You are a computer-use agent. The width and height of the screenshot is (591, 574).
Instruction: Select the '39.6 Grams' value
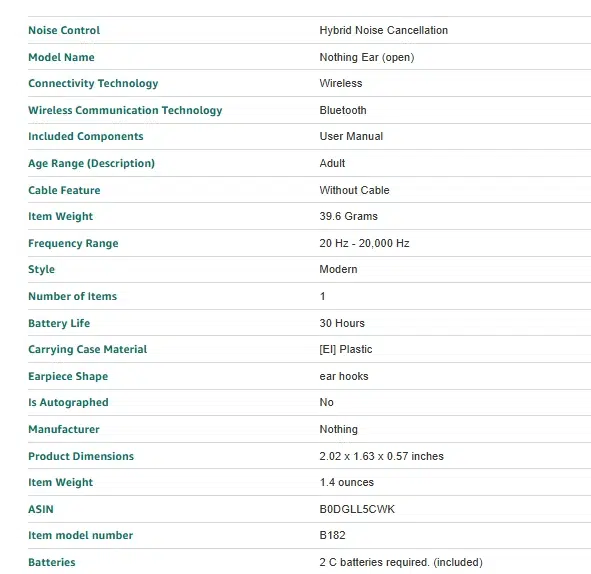point(349,216)
